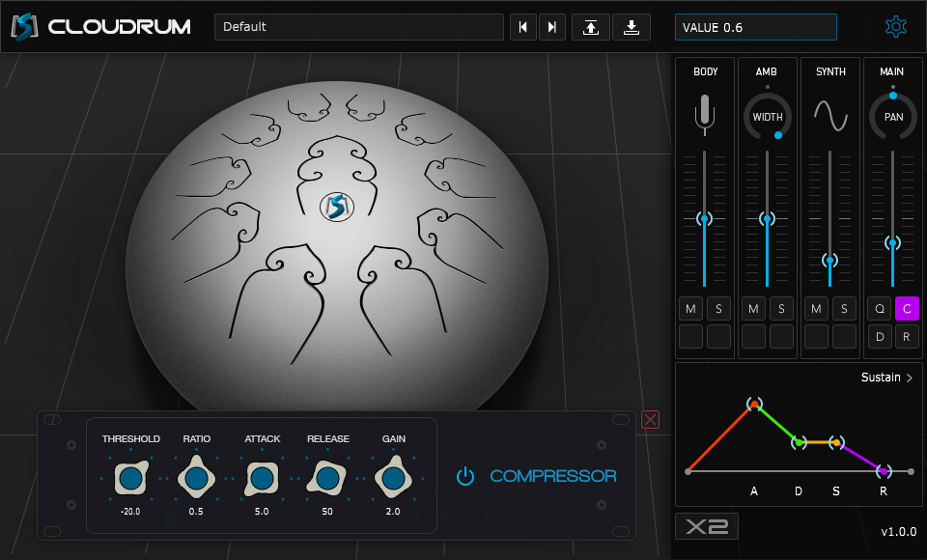Click the Q button on MAIN channel

point(879,308)
